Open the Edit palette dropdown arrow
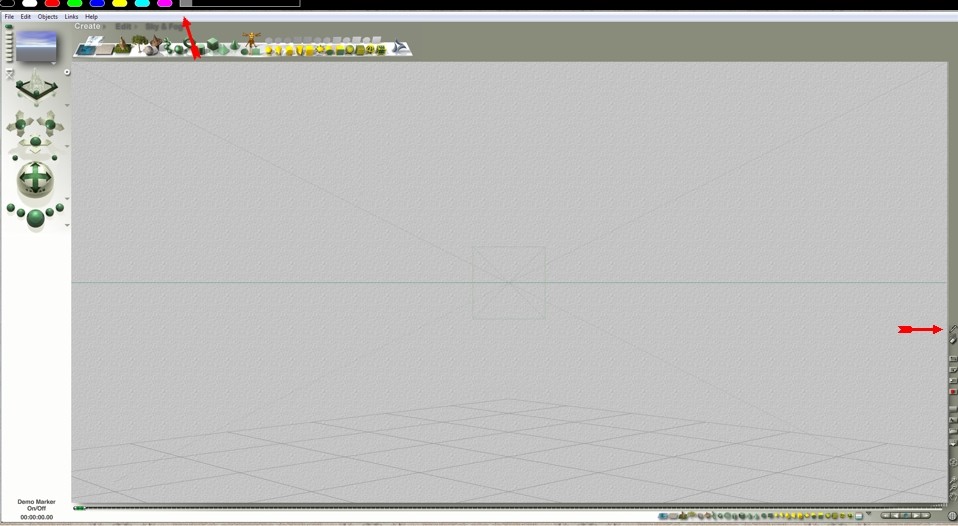The image size is (958, 526). coord(136,27)
